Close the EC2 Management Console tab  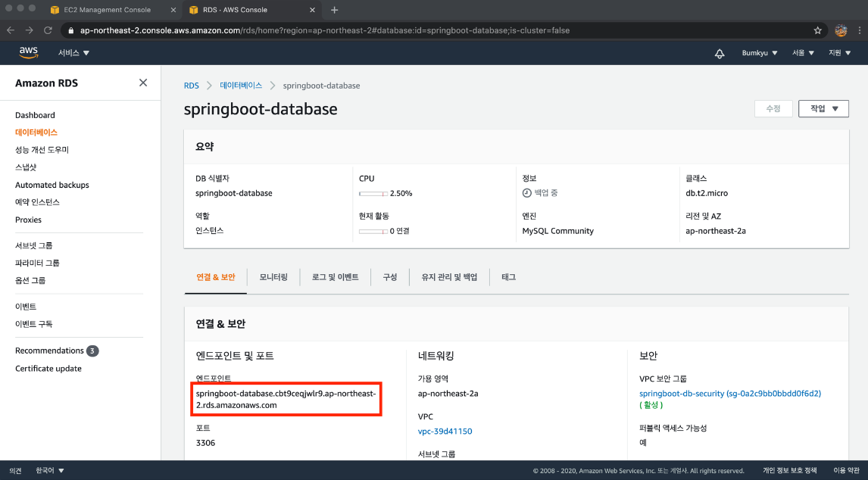[x=173, y=10]
